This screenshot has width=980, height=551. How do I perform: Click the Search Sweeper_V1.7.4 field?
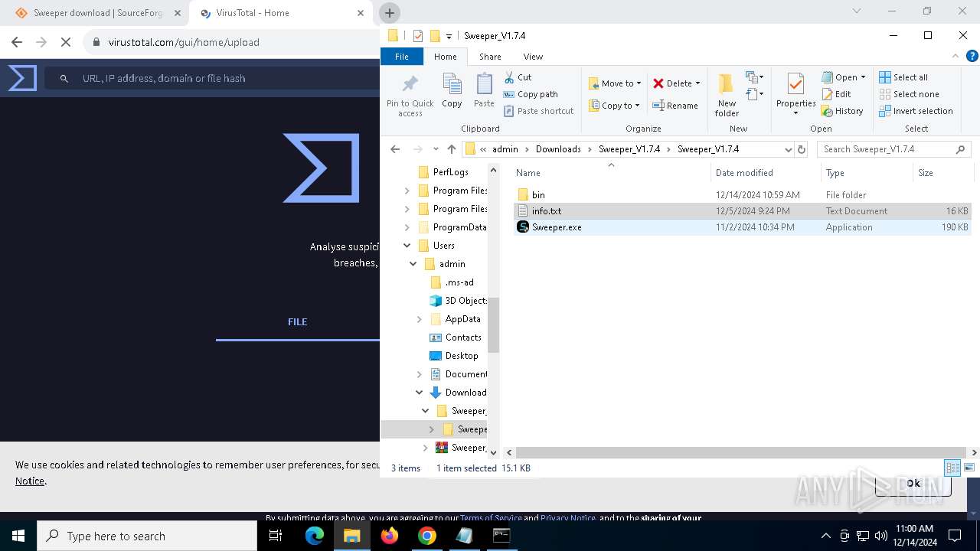click(x=893, y=149)
